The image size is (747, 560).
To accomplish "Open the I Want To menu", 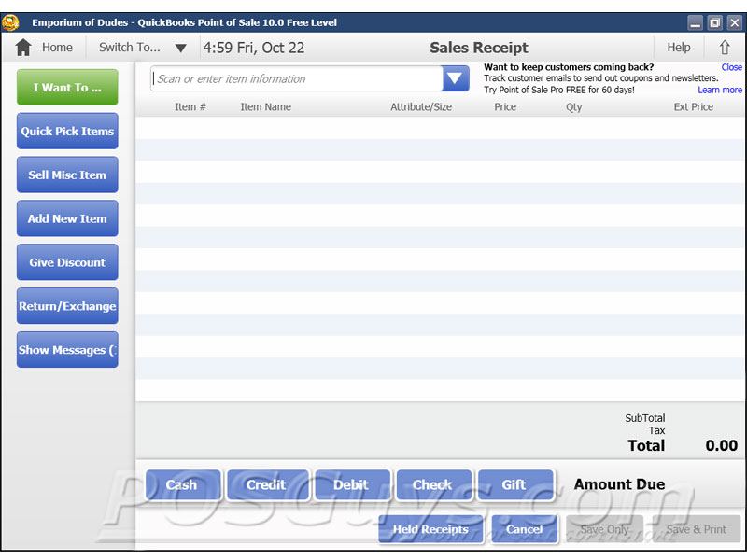I will (67, 88).
